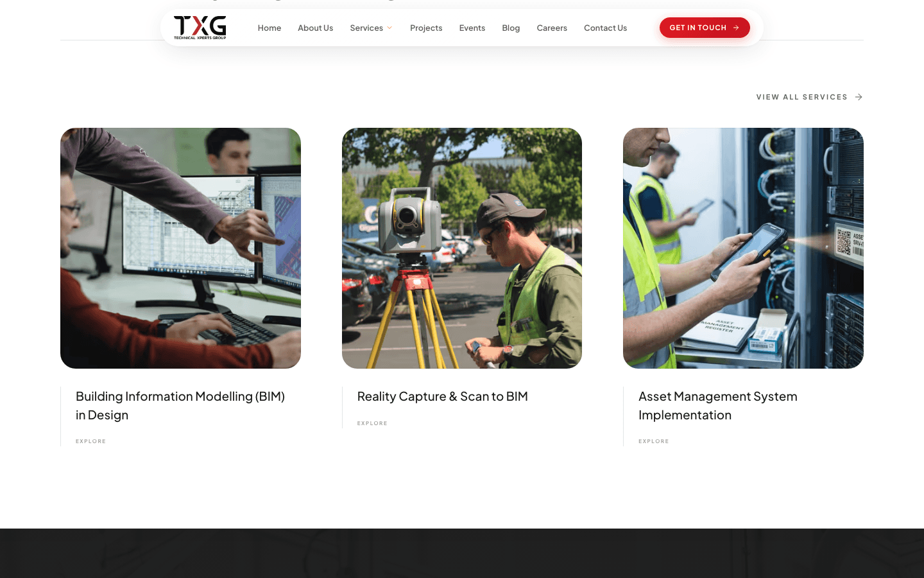Open the Careers page

point(552,28)
